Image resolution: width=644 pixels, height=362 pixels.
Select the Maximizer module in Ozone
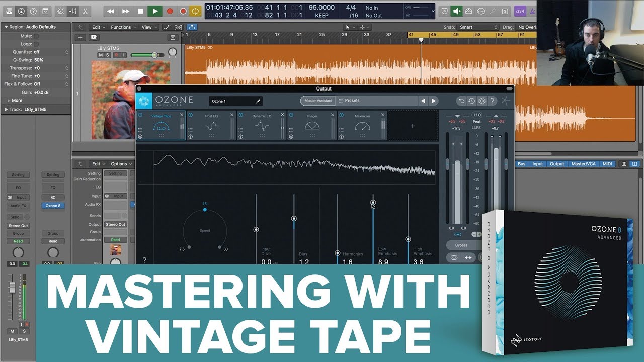pos(362,125)
